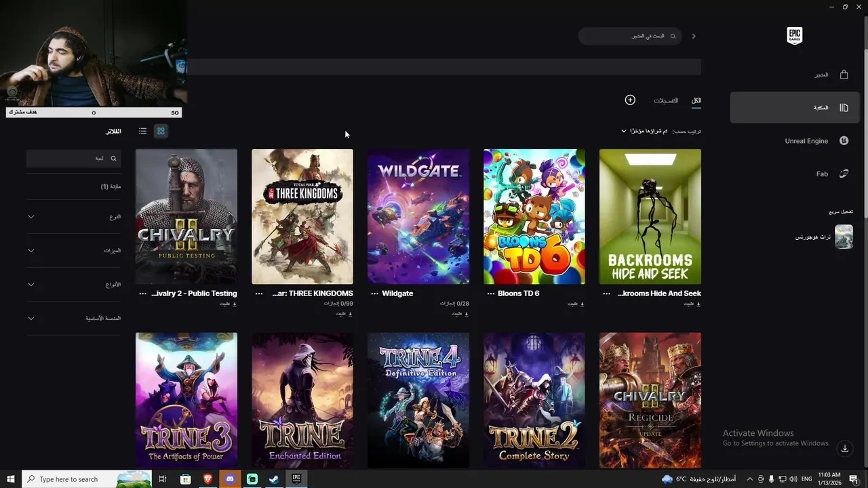
Task: Open Backrooms Hide And Seek cover
Action: coord(650,217)
